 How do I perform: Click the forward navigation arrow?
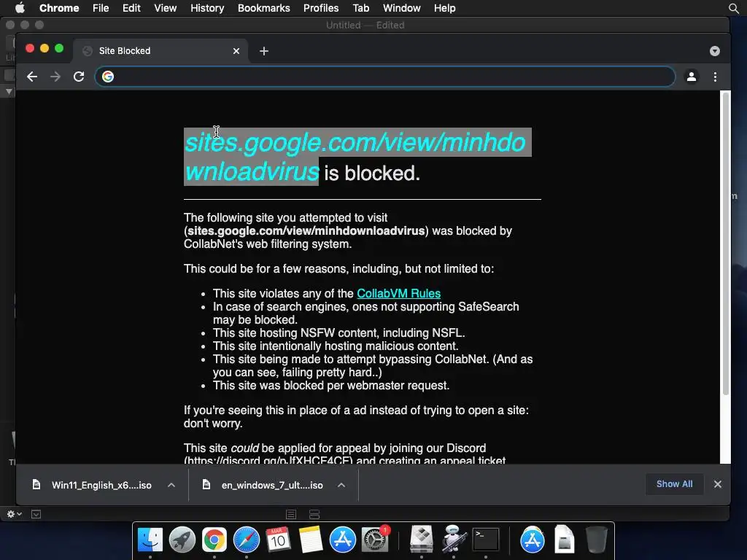pyautogui.click(x=55, y=77)
